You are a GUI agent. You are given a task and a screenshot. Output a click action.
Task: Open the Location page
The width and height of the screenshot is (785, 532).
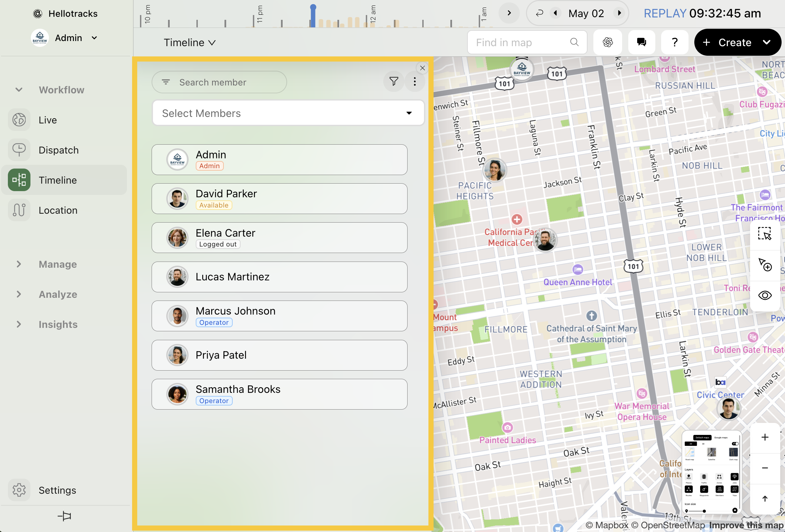tap(64, 210)
